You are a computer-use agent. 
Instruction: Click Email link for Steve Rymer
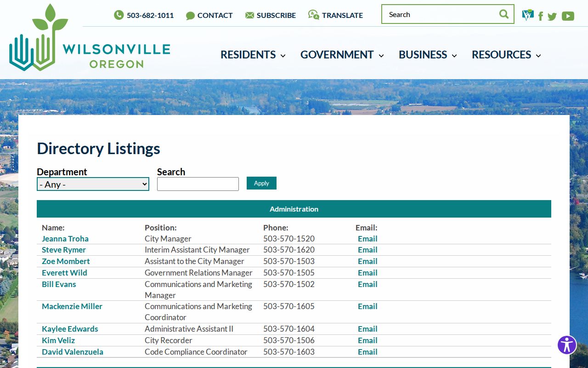click(367, 250)
